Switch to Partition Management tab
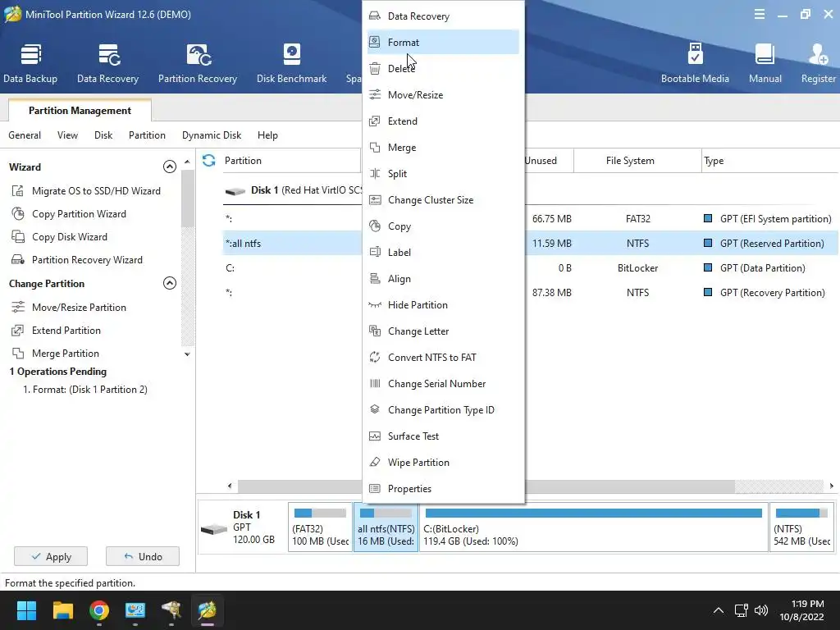The height and width of the screenshot is (630, 840). coord(80,111)
